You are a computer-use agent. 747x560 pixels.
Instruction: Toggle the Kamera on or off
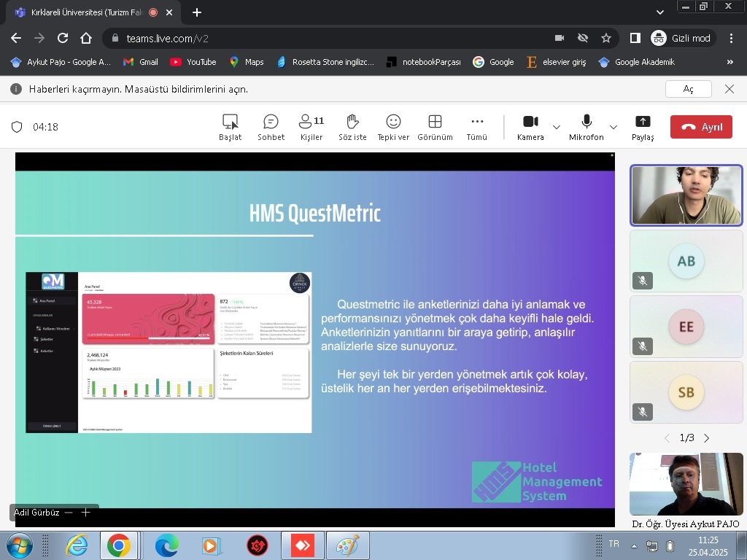pyautogui.click(x=530, y=127)
